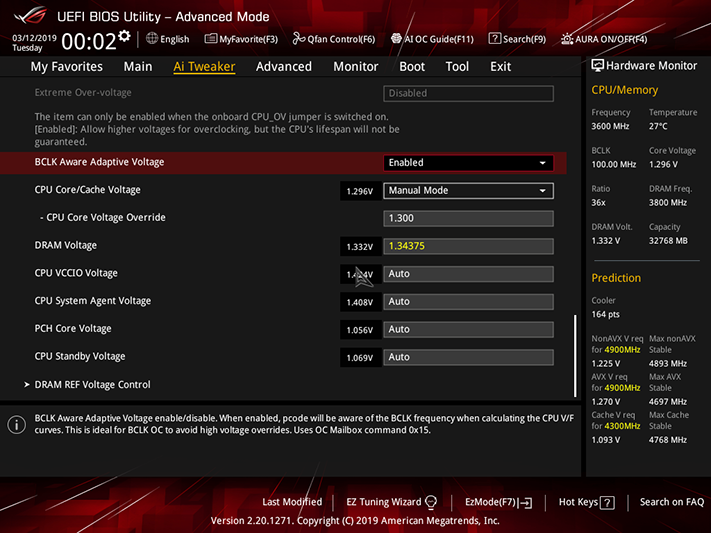The image size is (711, 533).
Task: Click CPU Standby Voltage Auto field
Action: (x=468, y=357)
